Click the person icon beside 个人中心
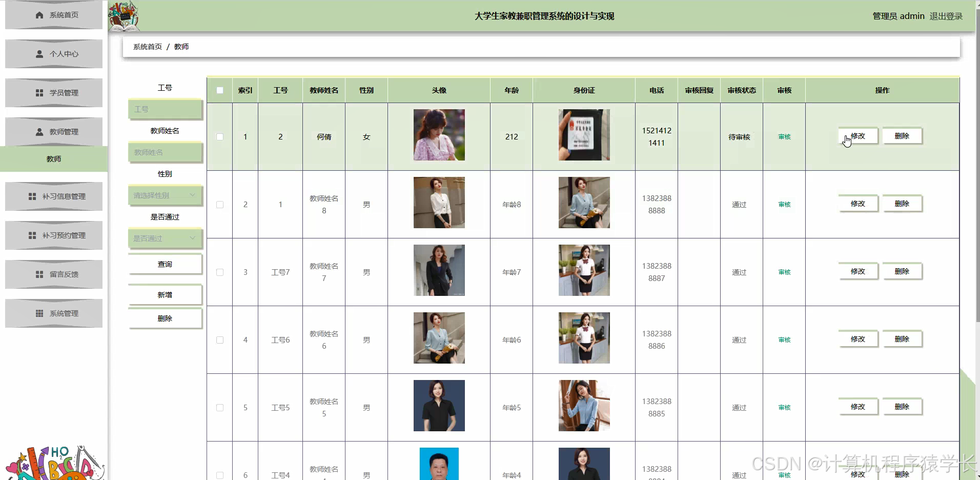The image size is (980, 480). pyautogui.click(x=39, y=54)
